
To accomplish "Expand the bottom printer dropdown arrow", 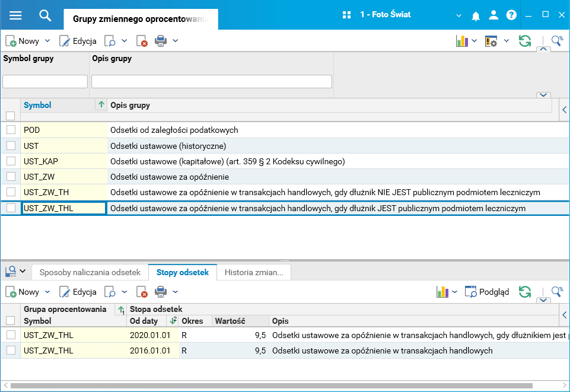I will (x=175, y=292).
